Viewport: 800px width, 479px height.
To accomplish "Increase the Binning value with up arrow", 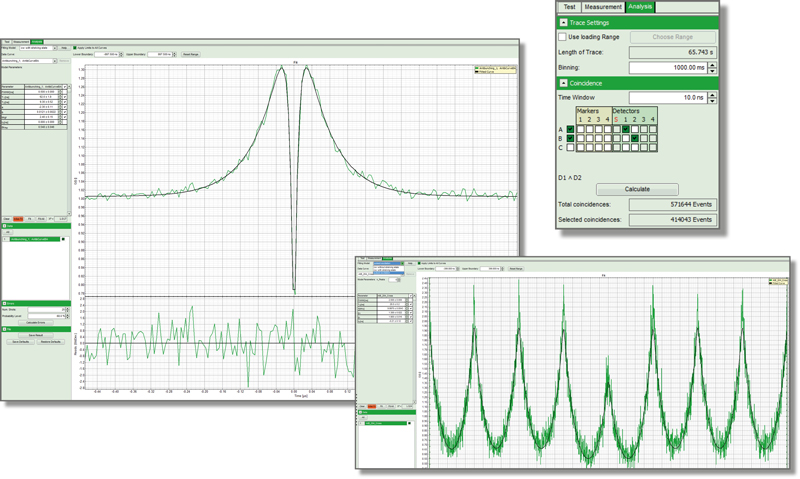I will (x=712, y=64).
